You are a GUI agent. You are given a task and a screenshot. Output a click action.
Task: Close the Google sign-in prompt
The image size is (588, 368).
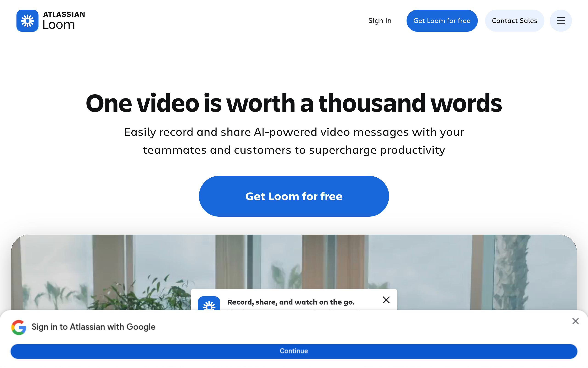pos(575,321)
